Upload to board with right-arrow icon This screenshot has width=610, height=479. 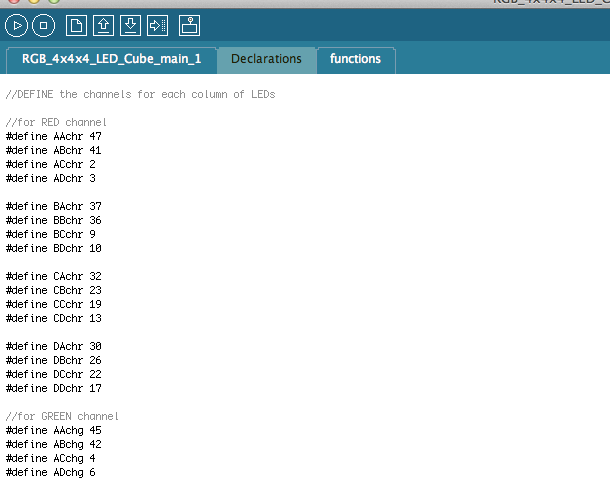[158, 26]
